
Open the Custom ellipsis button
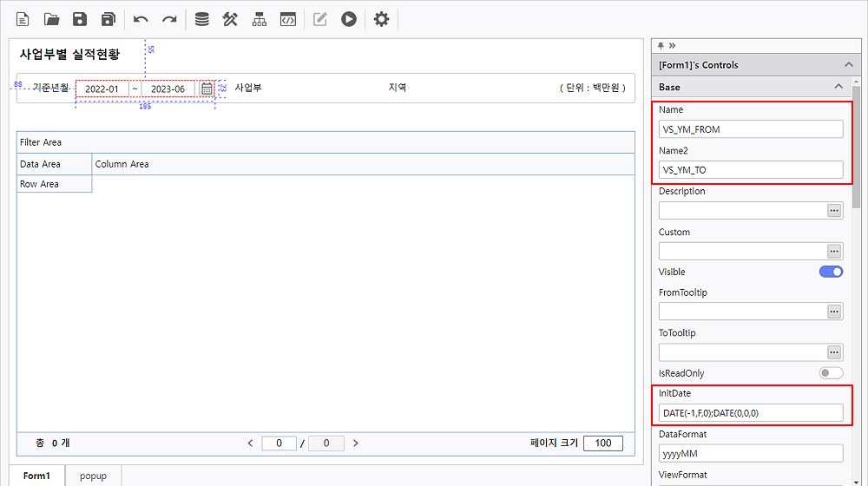[x=834, y=251]
